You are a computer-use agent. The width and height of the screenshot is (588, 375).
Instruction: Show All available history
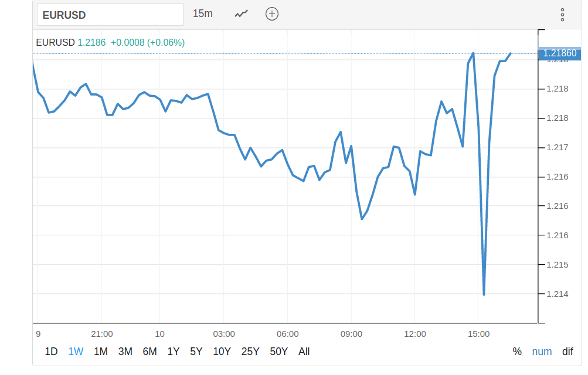click(304, 352)
